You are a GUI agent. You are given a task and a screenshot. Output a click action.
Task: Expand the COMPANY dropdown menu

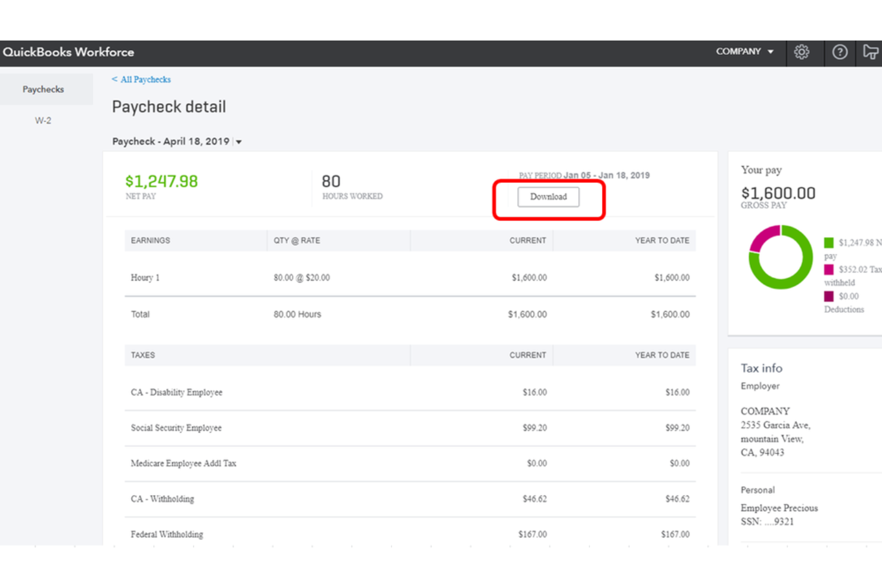coord(744,52)
